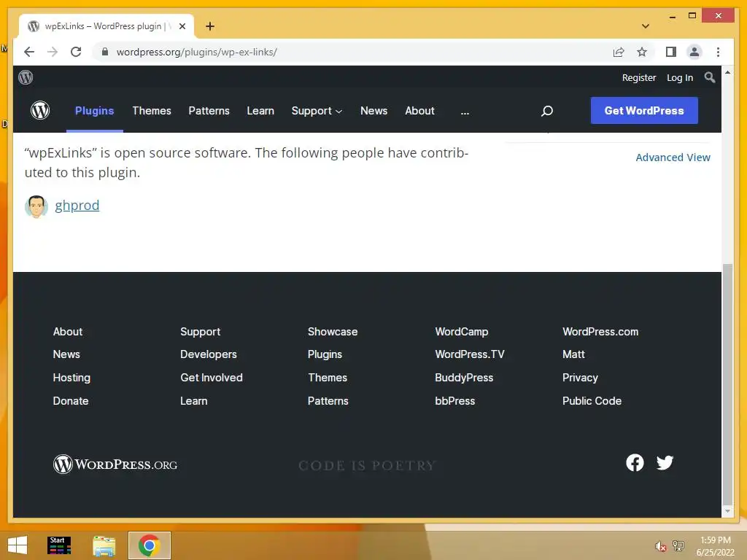Open the Start menu app on the taskbar

click(x=59, y=545)
